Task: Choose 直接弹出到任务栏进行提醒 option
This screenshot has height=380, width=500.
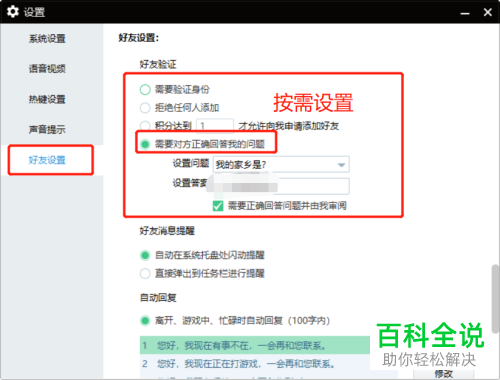Action: point(145,274)
